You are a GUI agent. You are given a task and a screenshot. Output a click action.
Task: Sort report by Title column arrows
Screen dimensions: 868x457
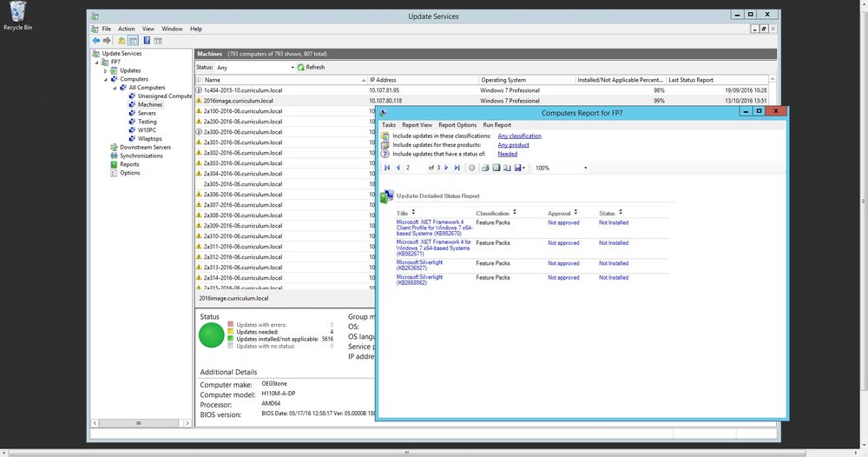(413, 212)
